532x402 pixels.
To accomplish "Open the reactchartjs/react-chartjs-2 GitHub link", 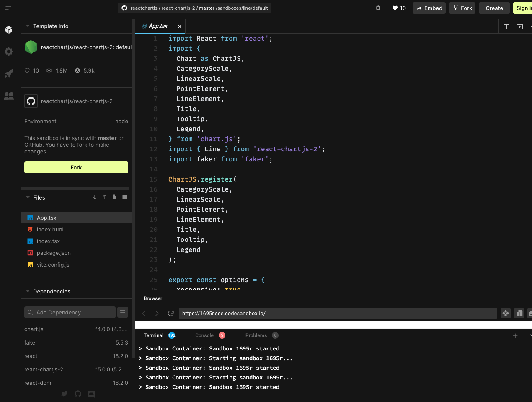I will tap(77, 101).
